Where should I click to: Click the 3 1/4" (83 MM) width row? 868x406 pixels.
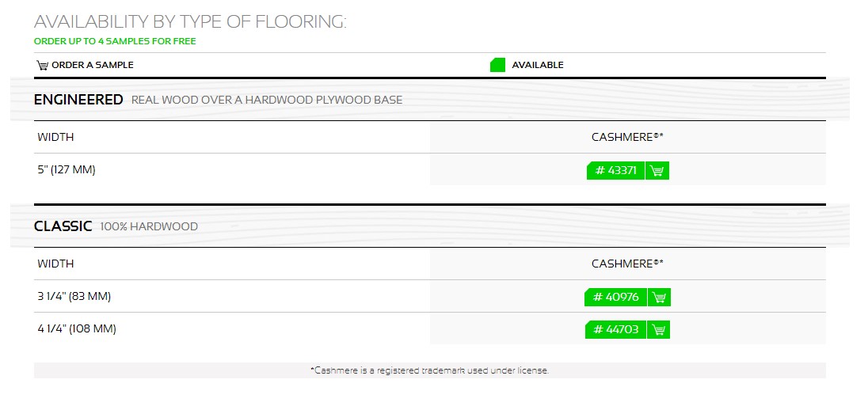tap(429, 297)
